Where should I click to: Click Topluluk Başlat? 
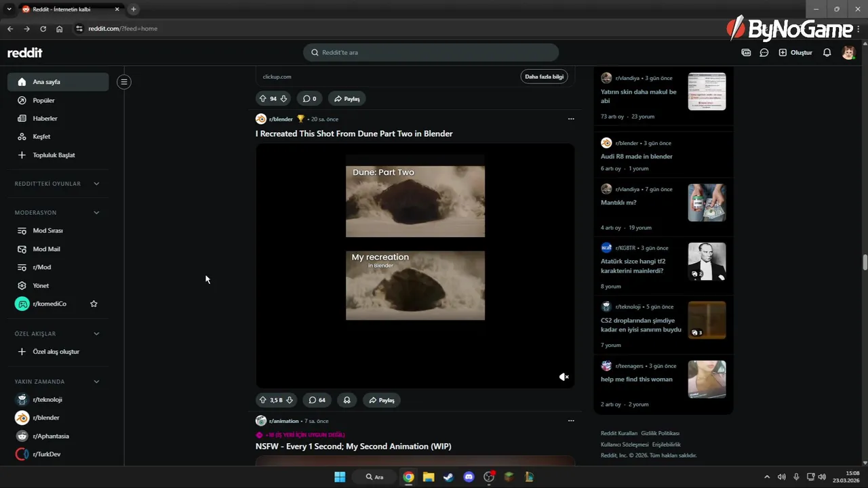click(x=58, y=155)
